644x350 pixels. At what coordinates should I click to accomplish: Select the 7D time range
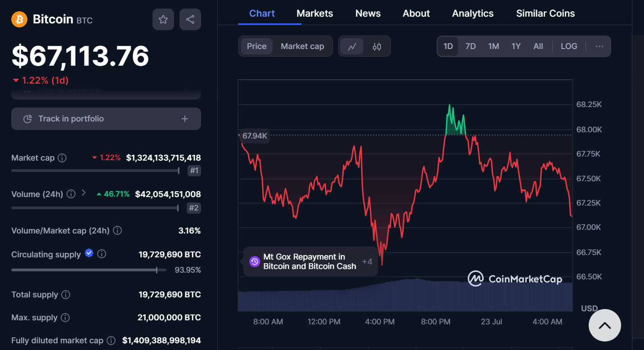470,46
